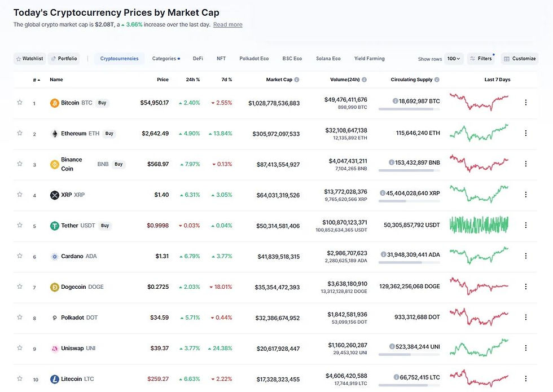Screen dimensions: 553x392
Task: Open the more options menu for Tether
Action: tap(525, 225)
